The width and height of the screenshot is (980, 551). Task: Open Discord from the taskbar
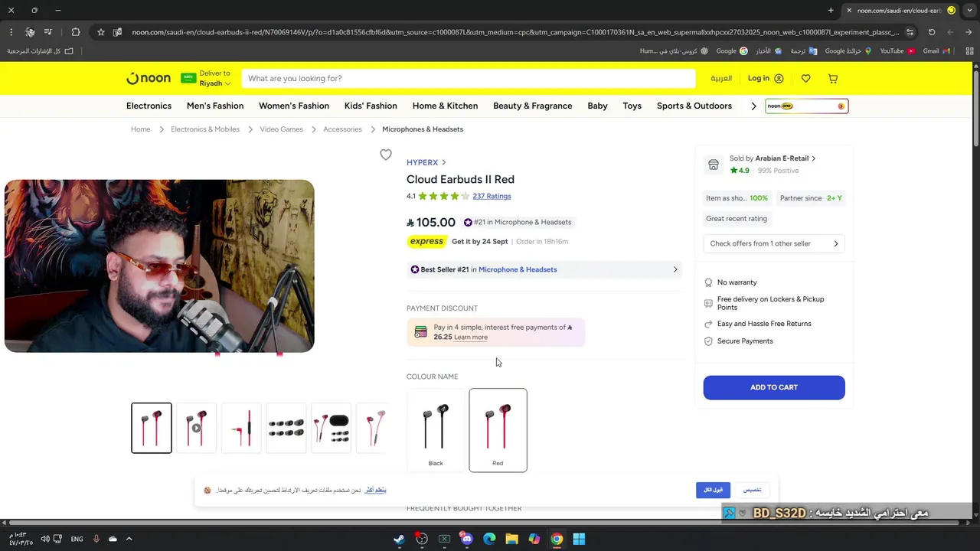tap(467, 539)
